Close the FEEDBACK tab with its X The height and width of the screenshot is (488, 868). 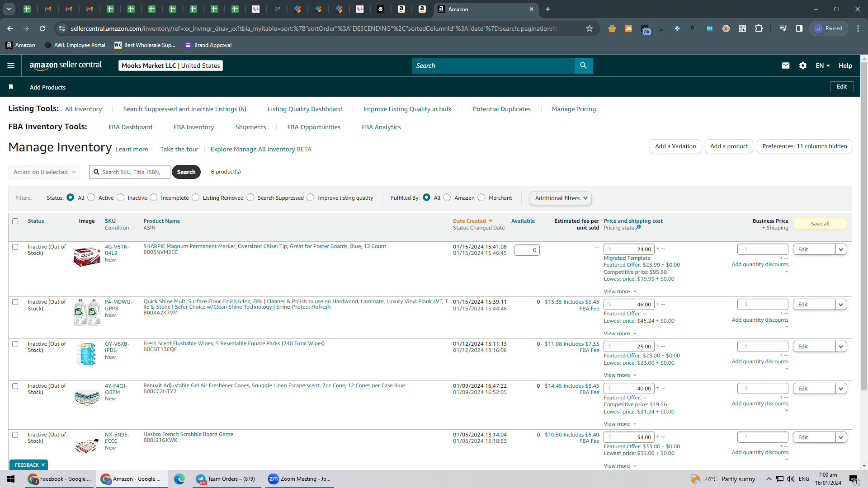click(x=43, y=465)
